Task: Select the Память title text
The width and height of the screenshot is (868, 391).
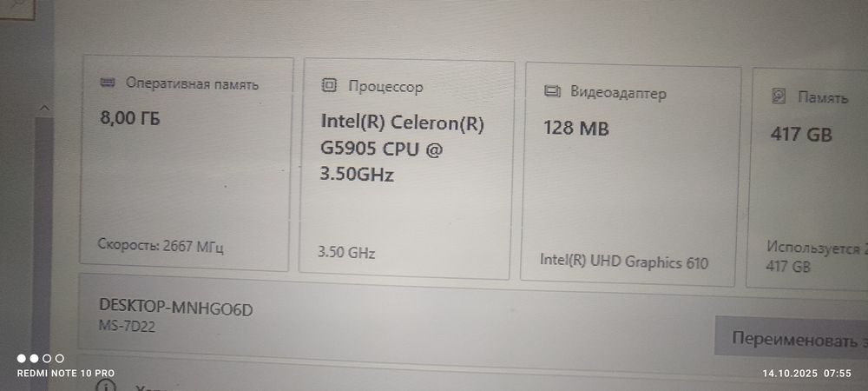Action: [823, 98]
